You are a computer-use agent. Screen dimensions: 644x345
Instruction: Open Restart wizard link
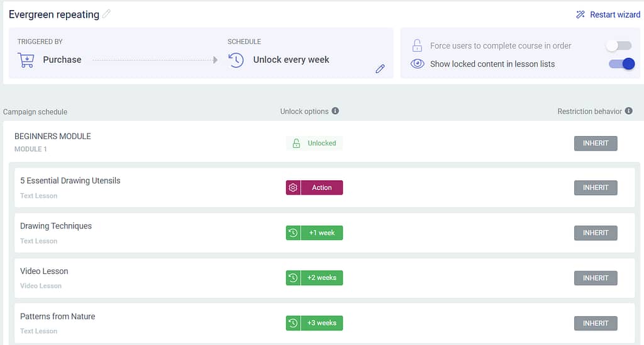click(x=615, y=15)
